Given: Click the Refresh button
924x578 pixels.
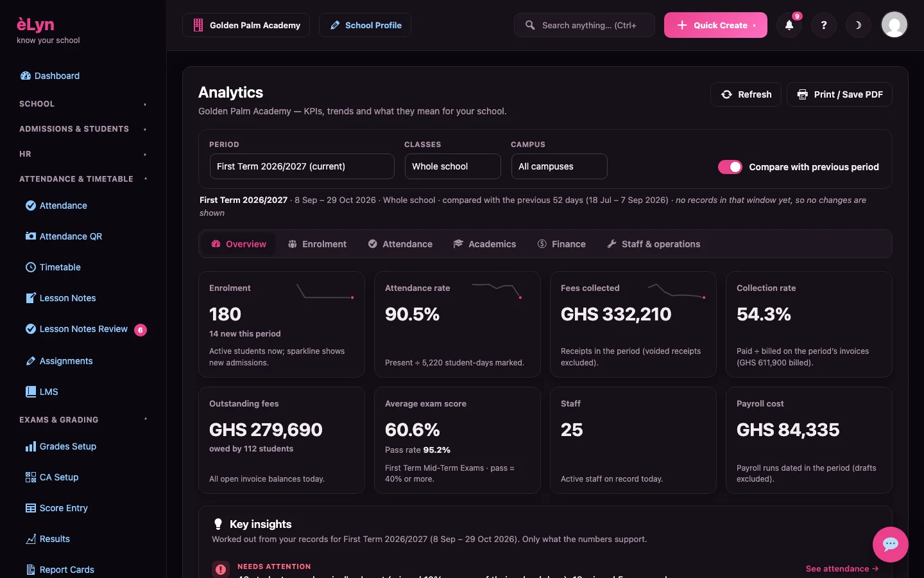Looking at the screenshot, I should (x=746, y=94).
